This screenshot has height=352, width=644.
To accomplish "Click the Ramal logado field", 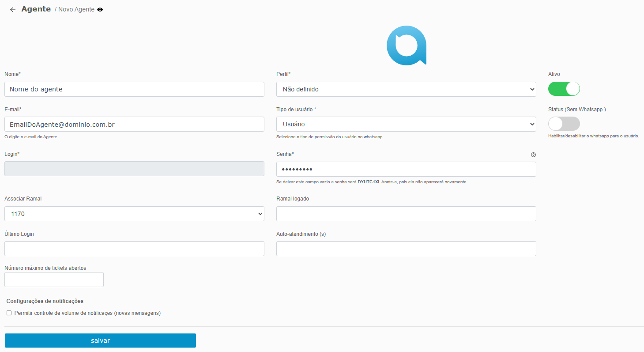I will (x=406, y=214).
